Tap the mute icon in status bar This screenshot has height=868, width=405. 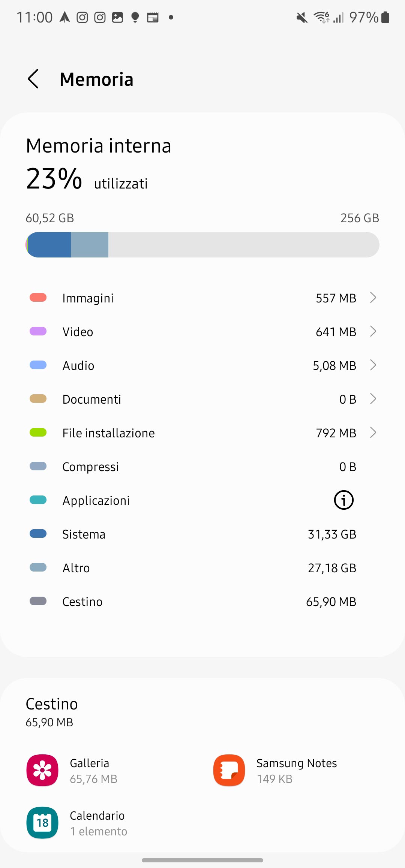tap(301, 17)
